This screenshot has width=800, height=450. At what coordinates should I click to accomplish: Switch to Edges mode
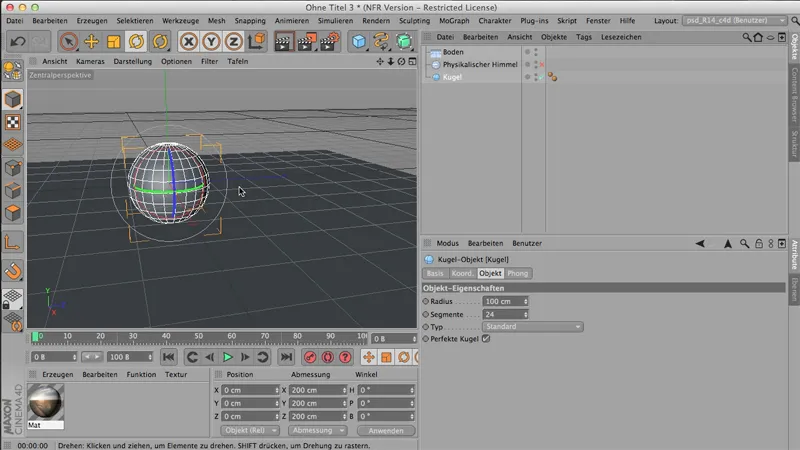[13, 190]
